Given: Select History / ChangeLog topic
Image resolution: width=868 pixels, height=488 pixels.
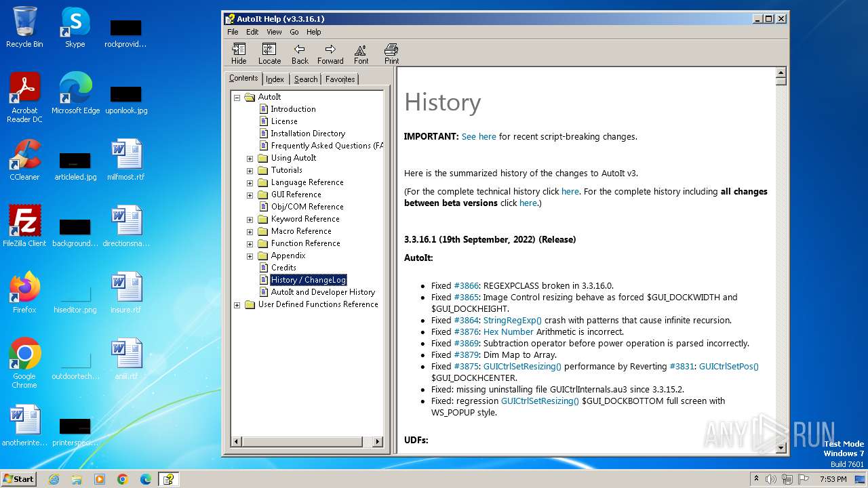Looking at the screenshot, I should tap(309, 280).
